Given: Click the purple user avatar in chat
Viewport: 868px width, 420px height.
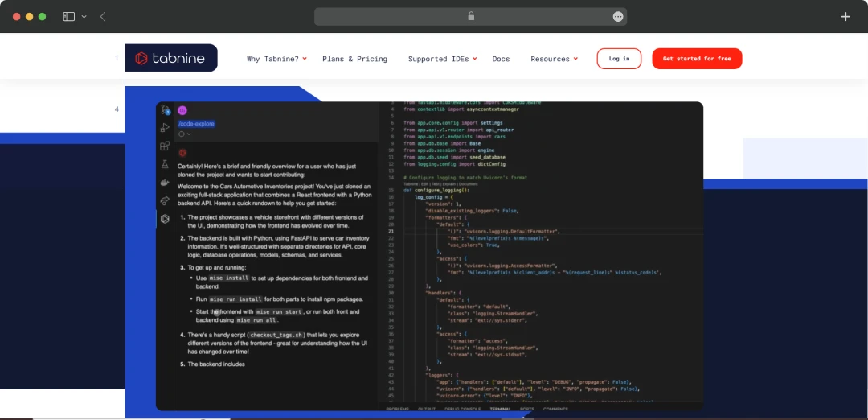Looking at the screenshot, I should 182,109.
